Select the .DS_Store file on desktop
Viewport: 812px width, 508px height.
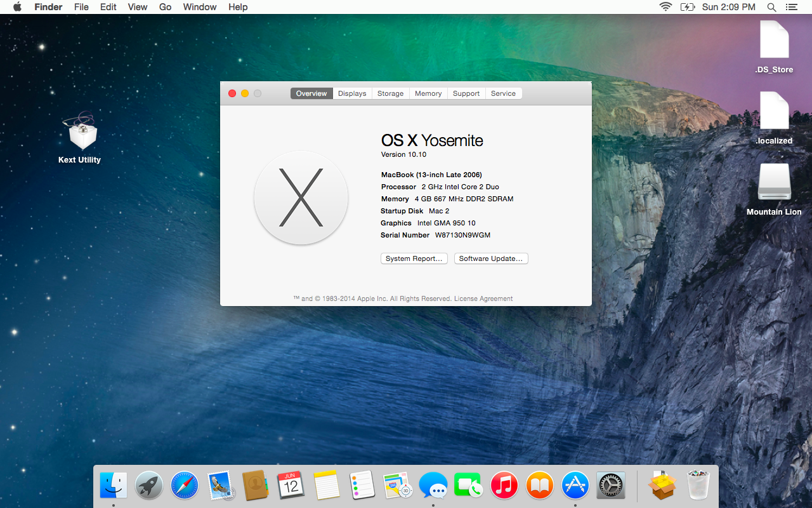pyautogui.click(x=774, y=39)
